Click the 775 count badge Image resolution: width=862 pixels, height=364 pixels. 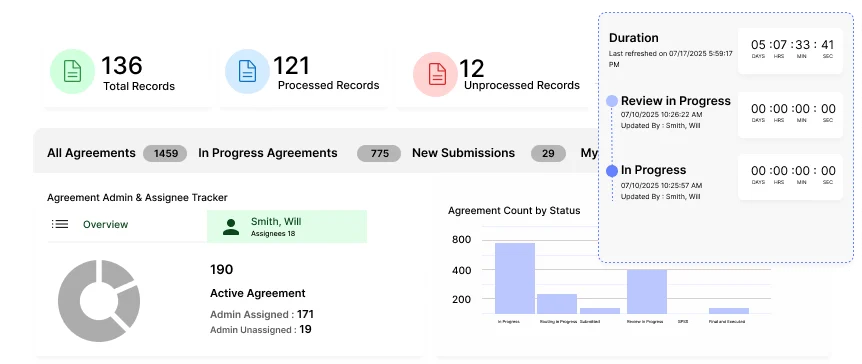(379, 153)
